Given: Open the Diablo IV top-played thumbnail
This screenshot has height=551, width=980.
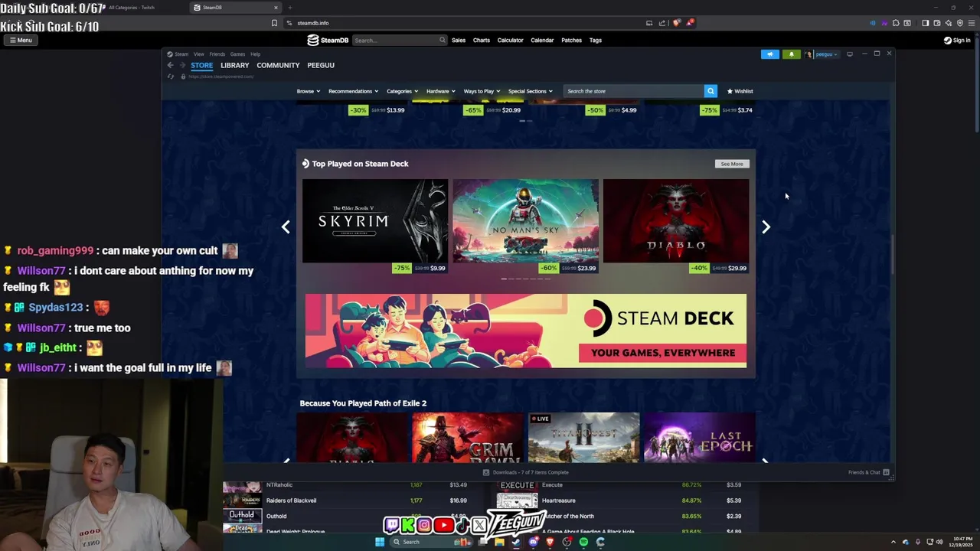Looking at the screenshot, I should 676,221.
